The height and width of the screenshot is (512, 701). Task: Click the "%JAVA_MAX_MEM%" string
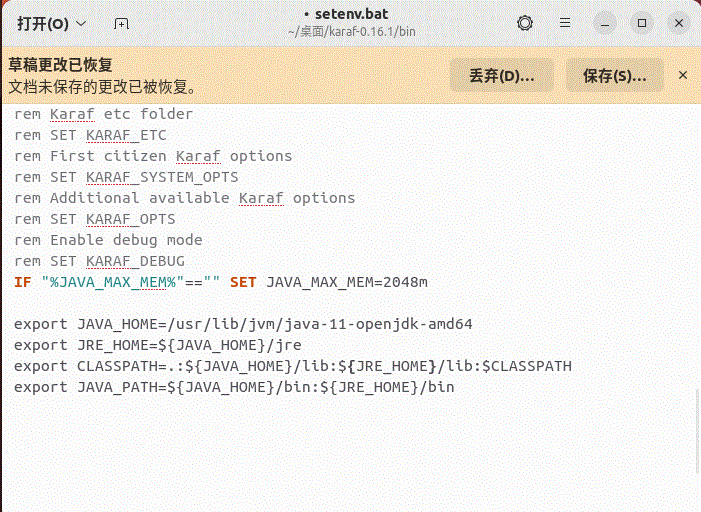tap(113, 283)
